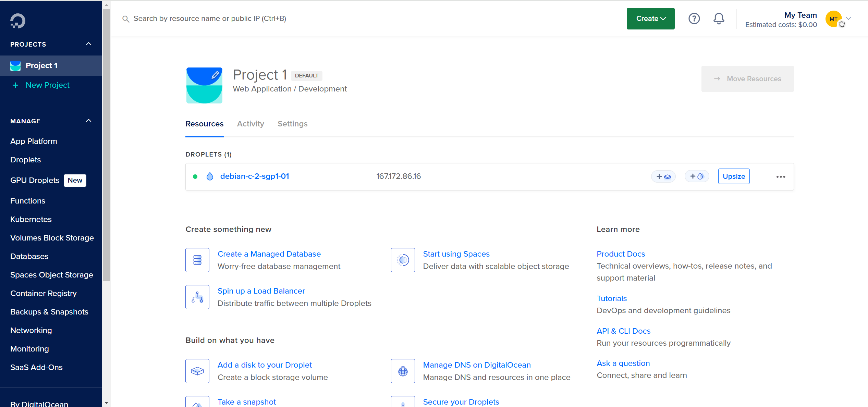Open the notifications bell icon
Screen dimensions: 868x407
pyautogui.click(x=719, y=18)
